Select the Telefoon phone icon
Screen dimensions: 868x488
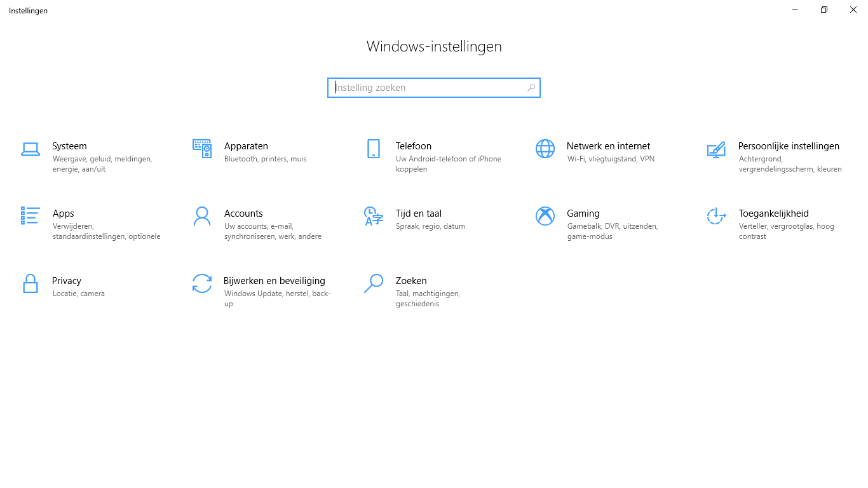pos(374,149)
